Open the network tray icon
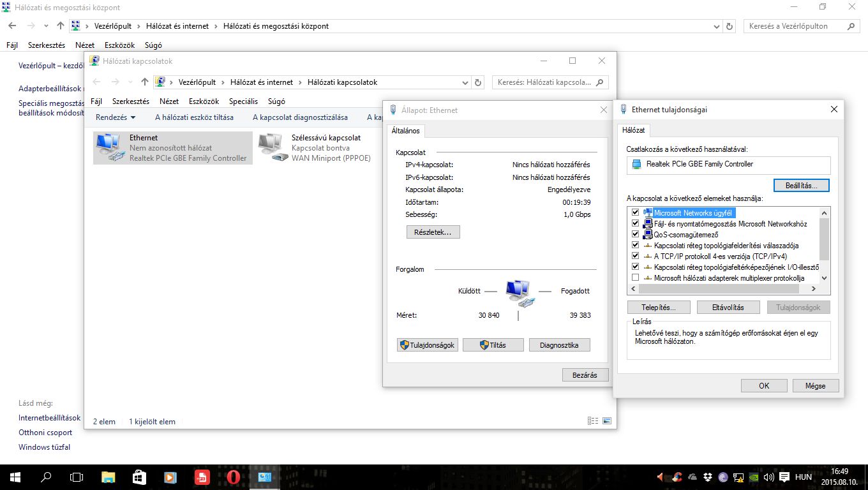This screenshot has width=868, height=490. (738, 477)
